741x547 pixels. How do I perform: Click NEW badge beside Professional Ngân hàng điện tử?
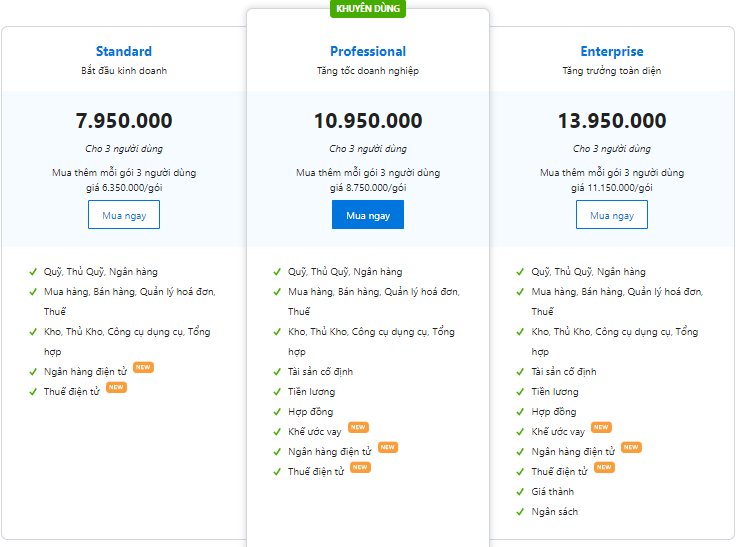(388, 447)
